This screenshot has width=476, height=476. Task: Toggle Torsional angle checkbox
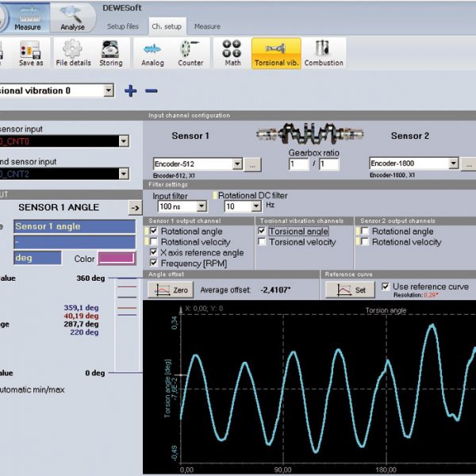262,231
